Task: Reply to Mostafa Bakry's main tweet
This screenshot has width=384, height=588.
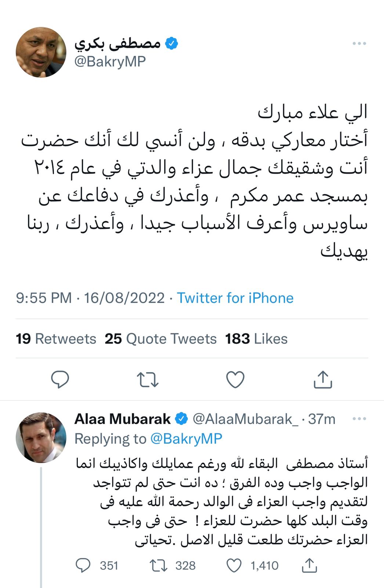Action: click(x=60, y=380)
